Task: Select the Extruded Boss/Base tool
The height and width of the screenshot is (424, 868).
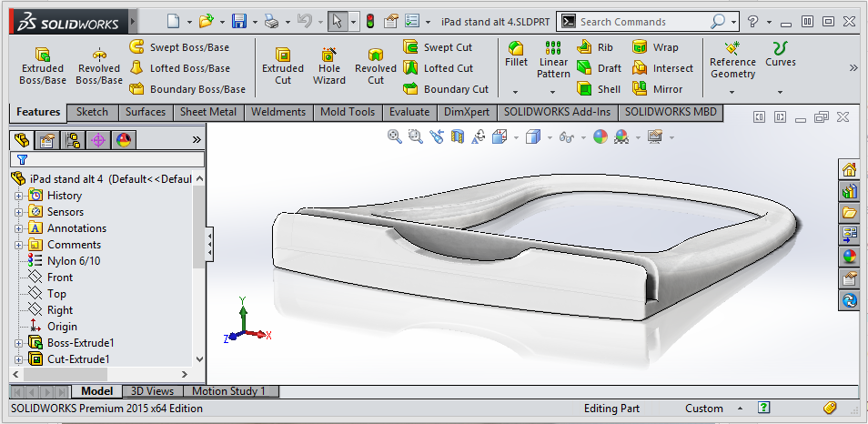Action: 42,66
